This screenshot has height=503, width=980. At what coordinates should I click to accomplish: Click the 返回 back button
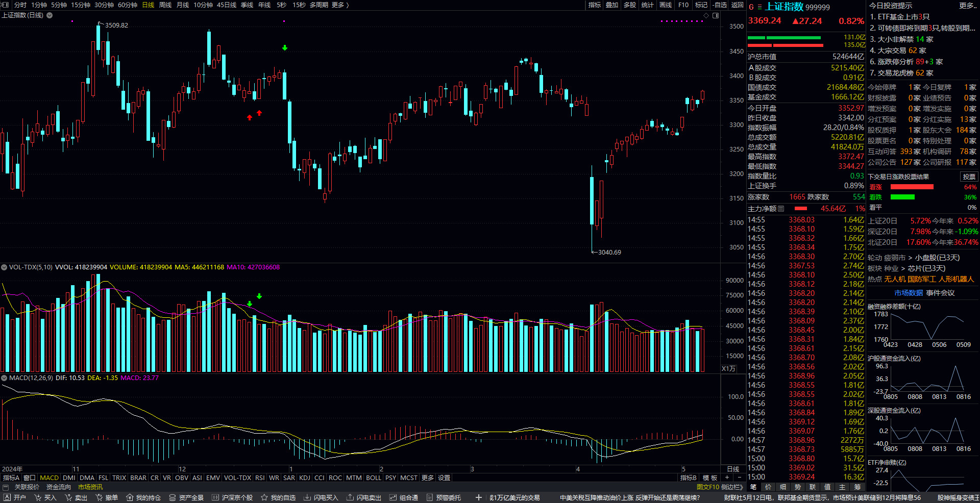tap(737, 5)
